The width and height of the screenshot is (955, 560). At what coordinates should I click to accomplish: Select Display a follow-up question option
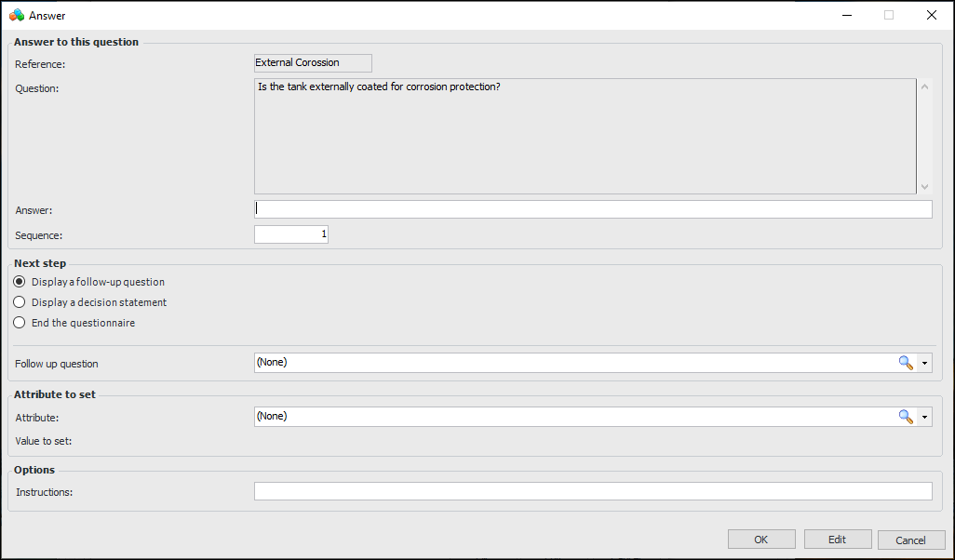click(20, 282)
